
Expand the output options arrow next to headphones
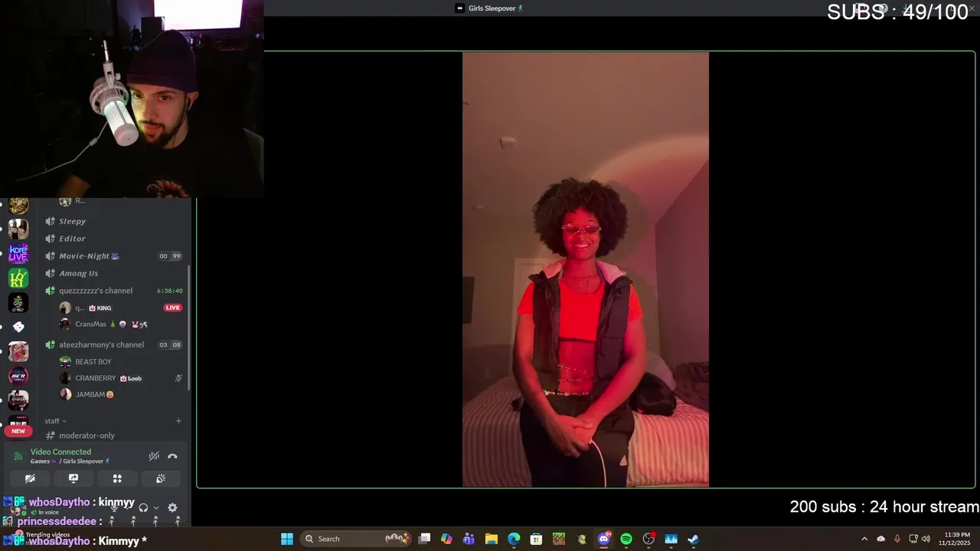156,507
